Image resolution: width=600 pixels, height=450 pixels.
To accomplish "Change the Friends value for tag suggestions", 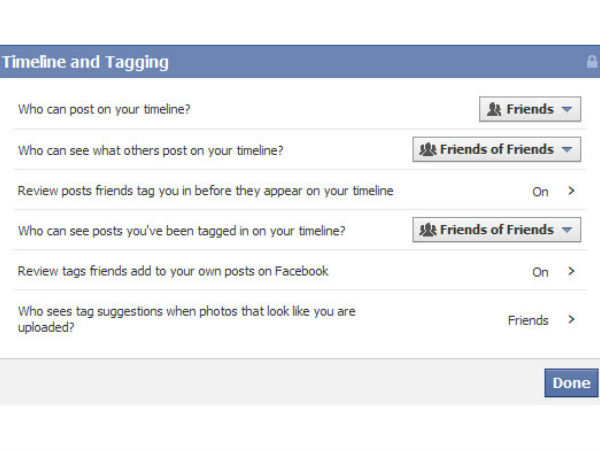I will [528, 320].
